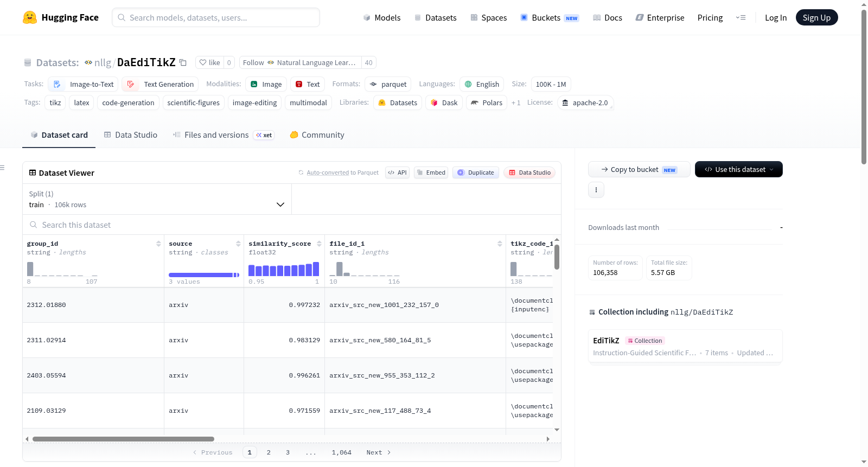Sort the file_id_i column
The height and width of the screenshot is (467, 868).
(x=500, y=244)
